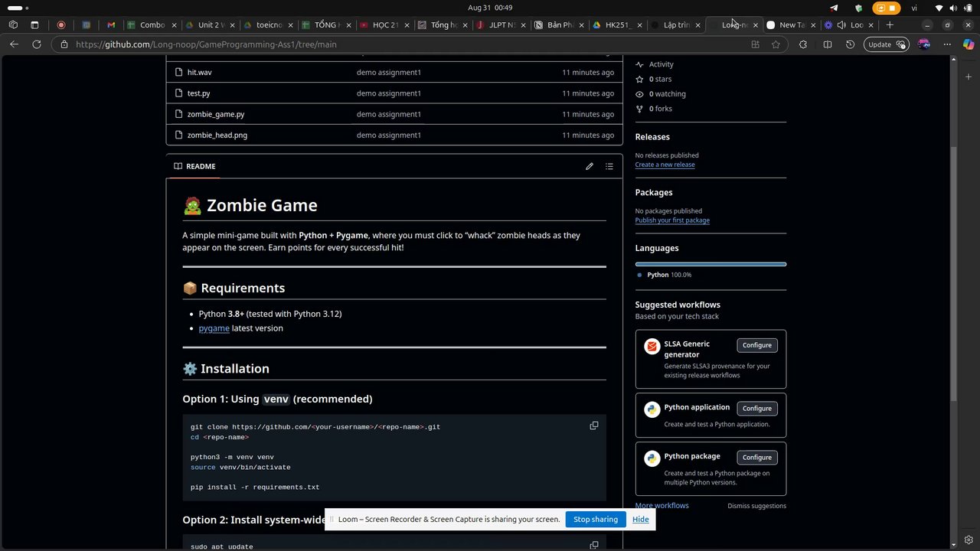Open the README outline list icon

click(609, 166)
